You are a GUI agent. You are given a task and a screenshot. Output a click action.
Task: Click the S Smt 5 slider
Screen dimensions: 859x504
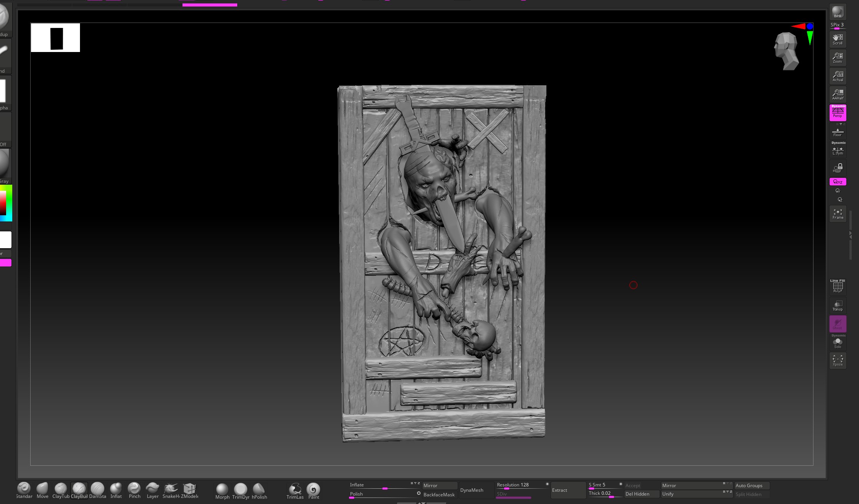click(x=605, y=485)
